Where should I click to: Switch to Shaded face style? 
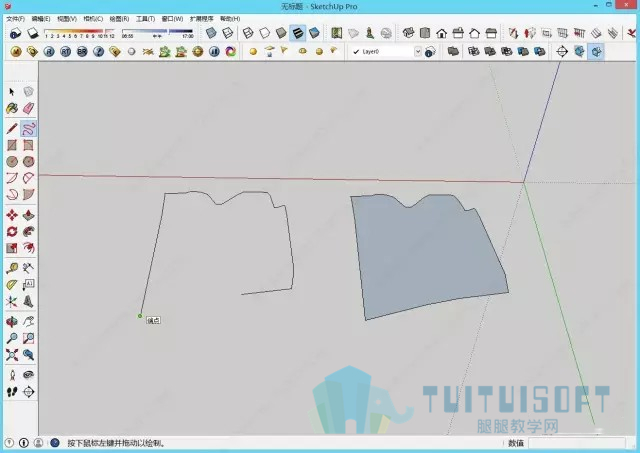click(x=281, y=33)
